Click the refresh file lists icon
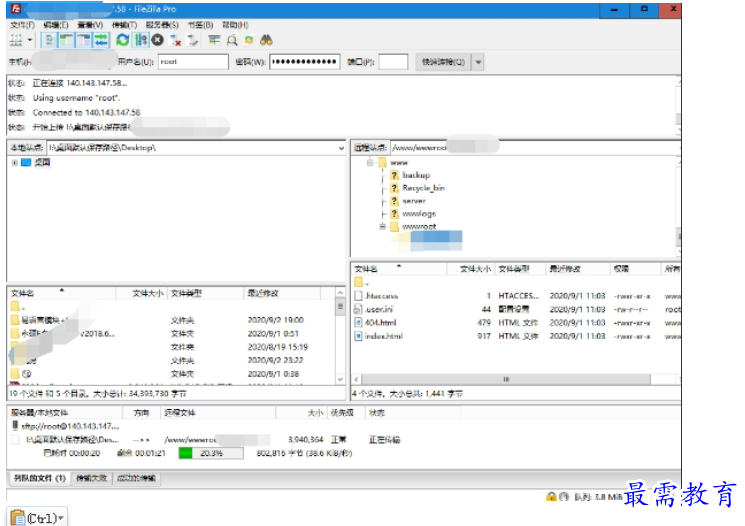 click(122, 40)
